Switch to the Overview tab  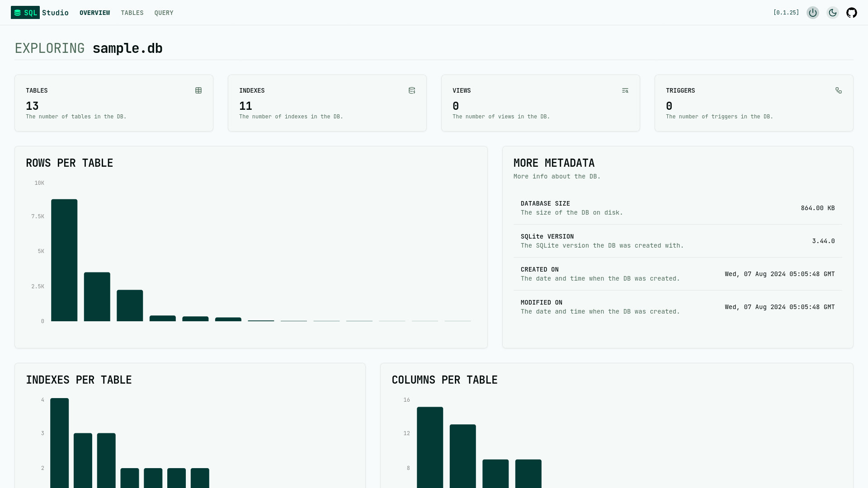point(94,13)
